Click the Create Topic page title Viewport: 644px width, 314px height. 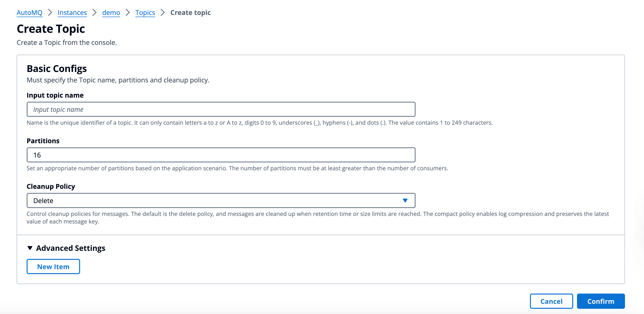tap(51, 29)
